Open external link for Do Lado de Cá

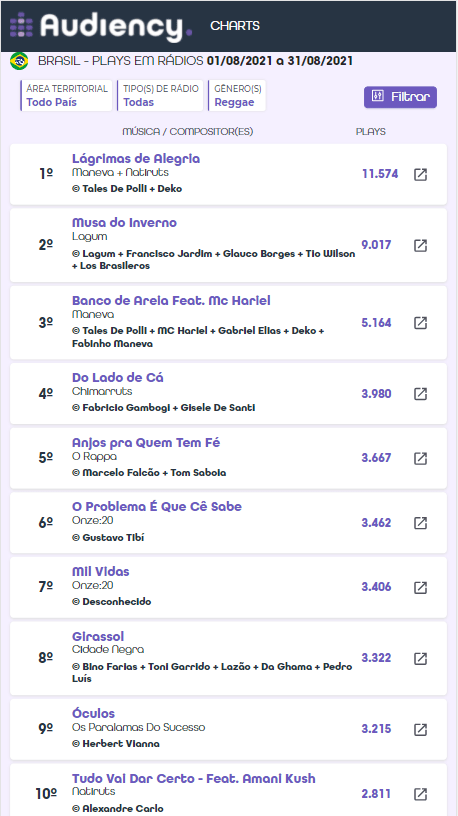(420, 394)
